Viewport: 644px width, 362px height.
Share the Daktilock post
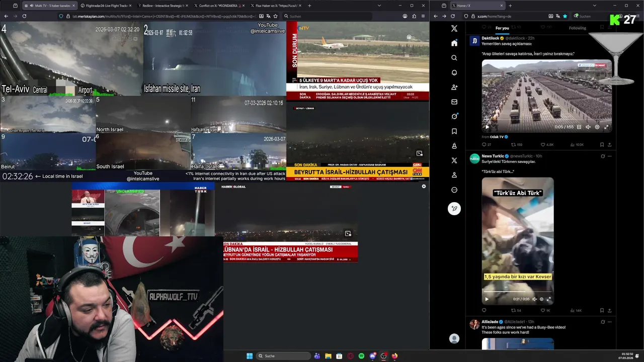coord(610,144)
